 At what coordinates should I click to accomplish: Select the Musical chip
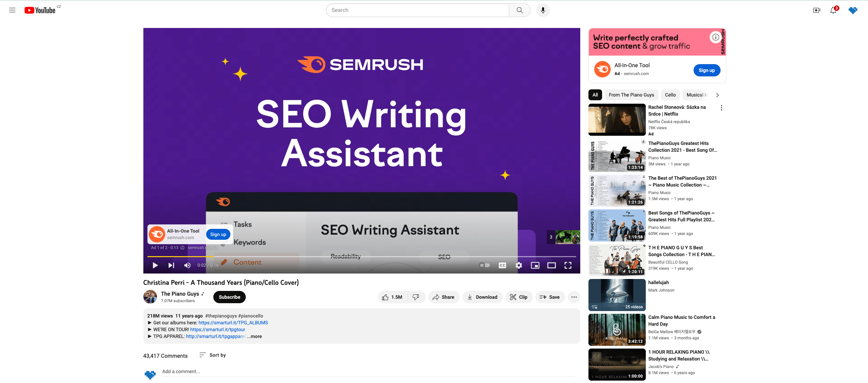696,95
